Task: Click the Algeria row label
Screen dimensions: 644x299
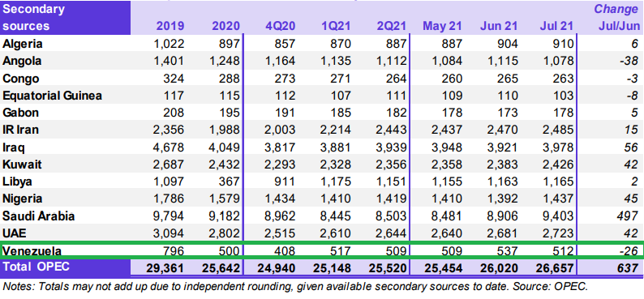Action: click(x=23, y=44)
